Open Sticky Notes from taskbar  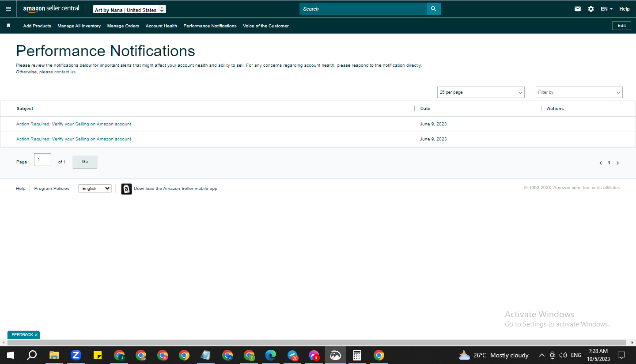pos(98,355)
